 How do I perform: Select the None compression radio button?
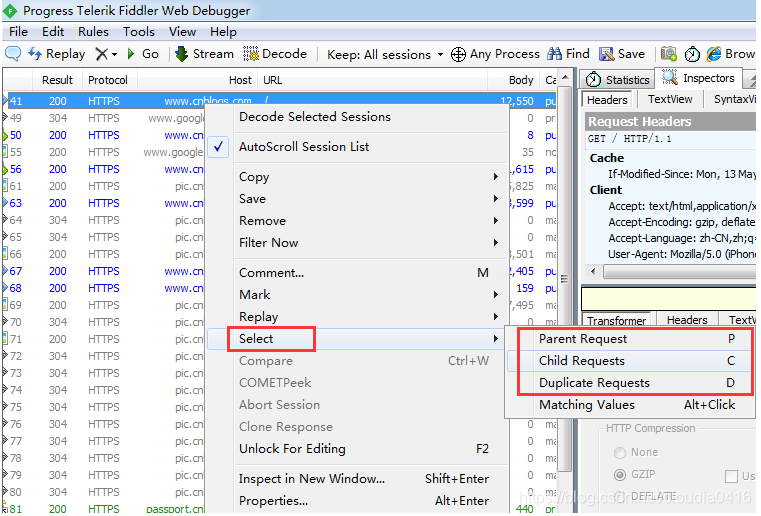tap(620, 453)
